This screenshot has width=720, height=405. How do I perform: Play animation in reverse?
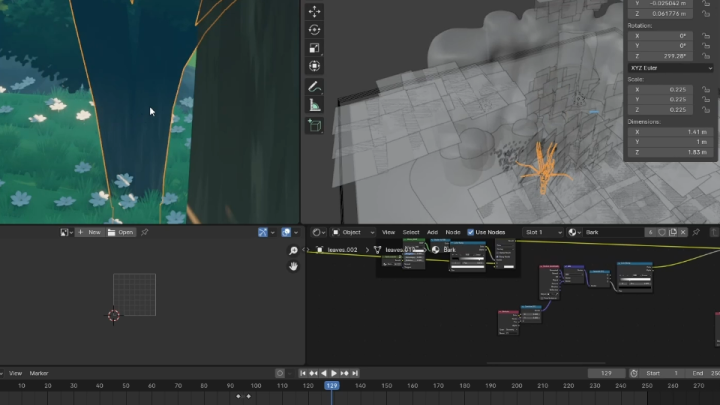pyautogui.click(x=324, y=373)
